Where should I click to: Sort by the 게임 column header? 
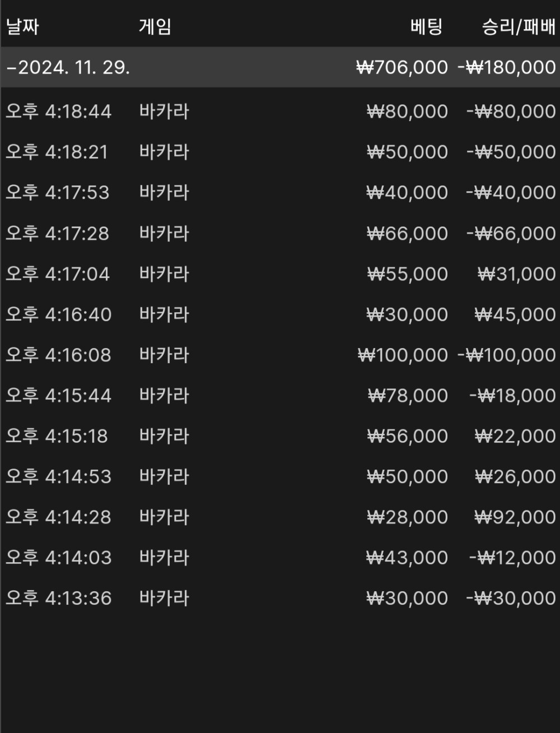(x=155, y=26)
